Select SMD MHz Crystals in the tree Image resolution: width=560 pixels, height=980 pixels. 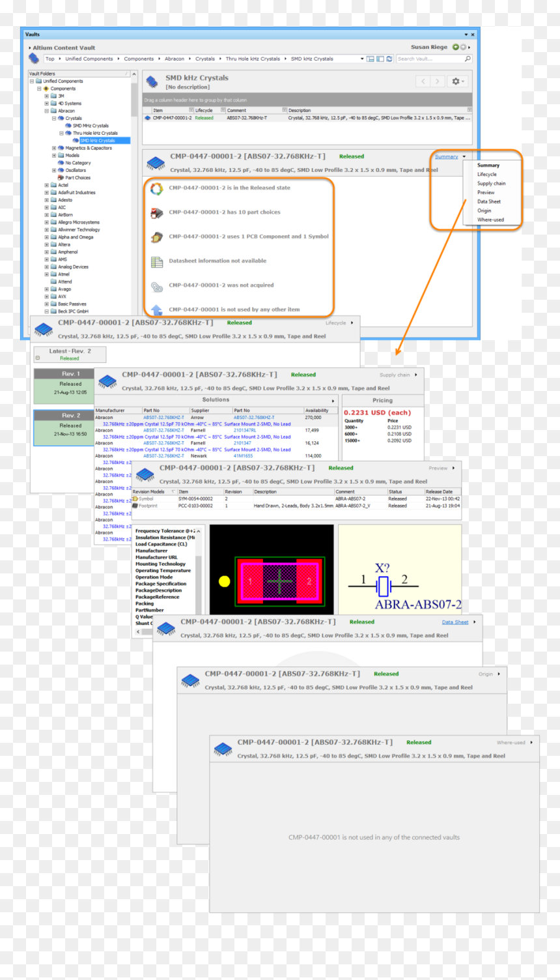coord(91,126)
